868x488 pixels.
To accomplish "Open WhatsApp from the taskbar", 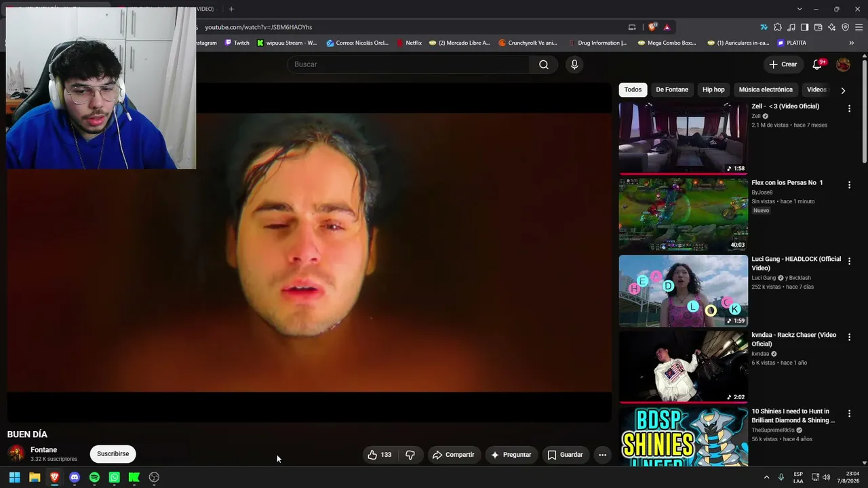I will (114, 477).
